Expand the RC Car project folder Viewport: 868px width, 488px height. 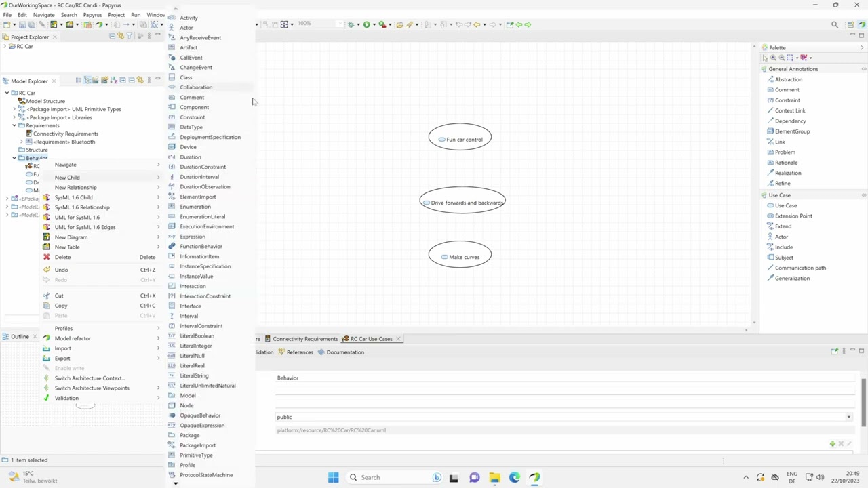click(5, 47)
